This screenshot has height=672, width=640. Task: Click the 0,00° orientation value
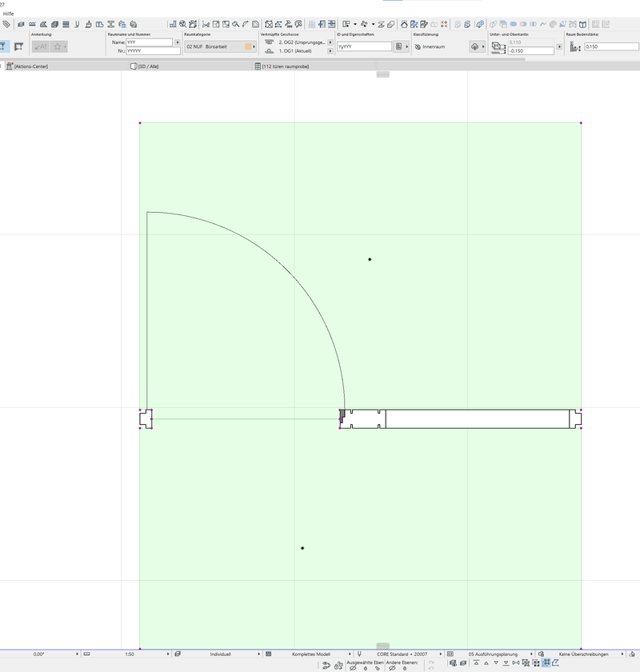[38, 654]
